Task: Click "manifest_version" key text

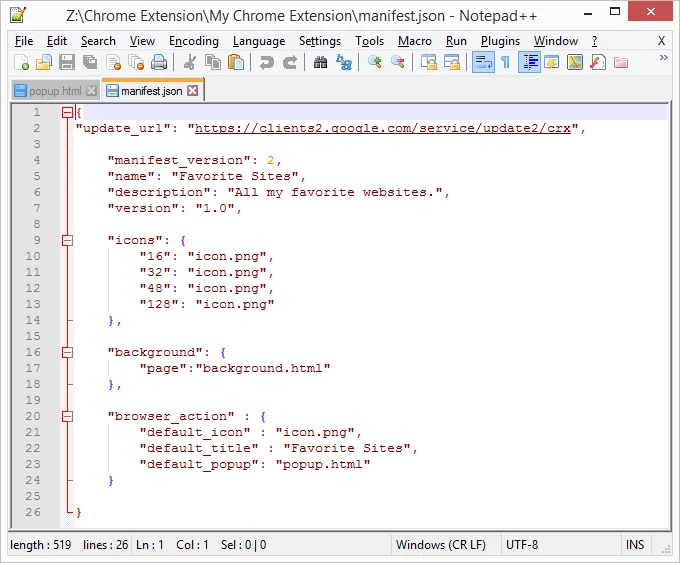Action: (179, 160)
